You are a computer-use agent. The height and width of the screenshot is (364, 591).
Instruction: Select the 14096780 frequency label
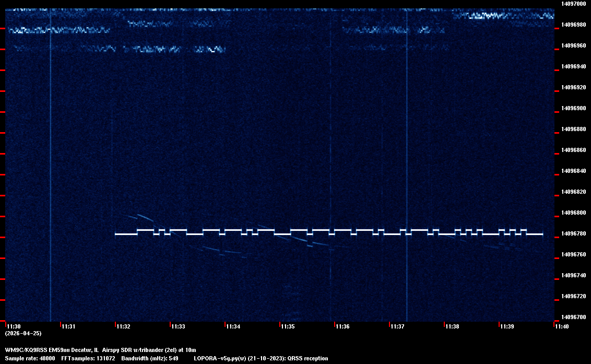(573, 233)
